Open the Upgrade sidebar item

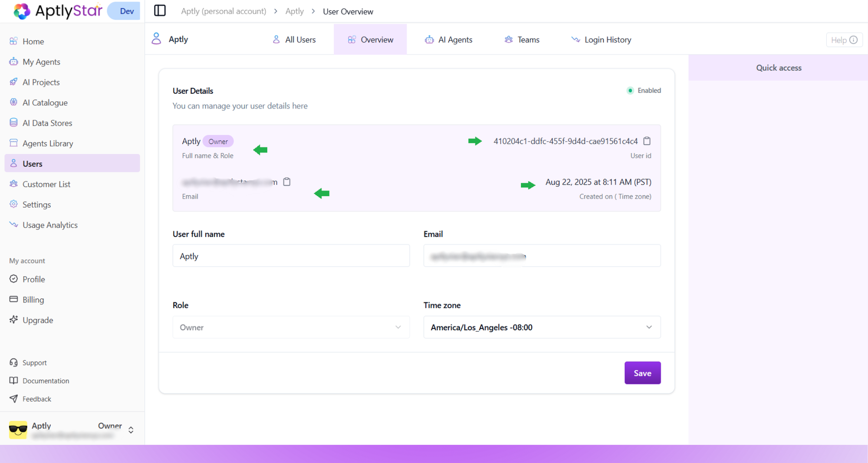pyautogui.click(x=72, y=320)
